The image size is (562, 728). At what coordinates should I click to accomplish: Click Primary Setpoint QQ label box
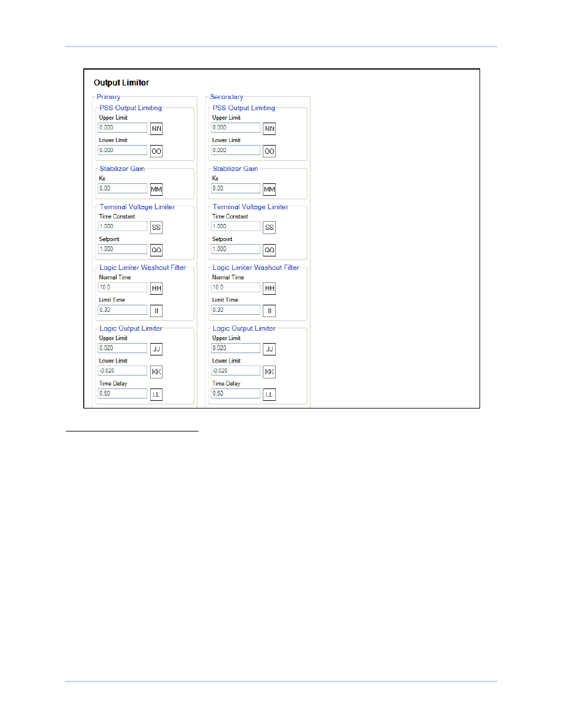[x=156, y=250]
